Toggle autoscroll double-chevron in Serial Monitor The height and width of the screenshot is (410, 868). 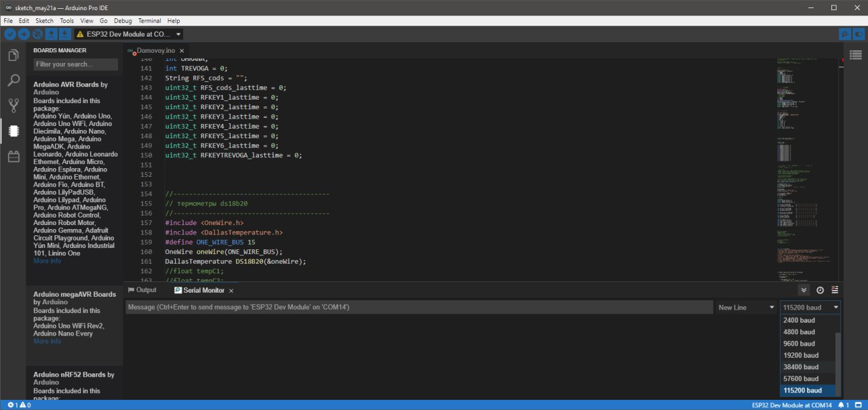[804, 290]
